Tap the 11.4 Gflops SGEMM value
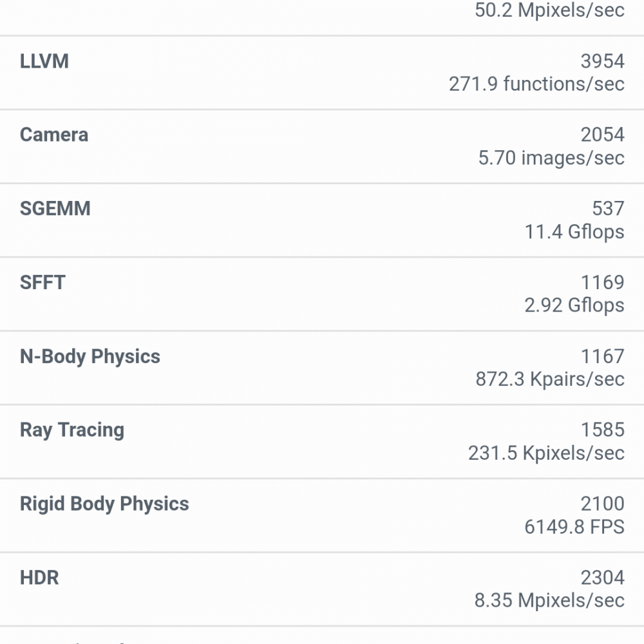The width and height of the screenshot is (644, 644). [x=574, y=232]
